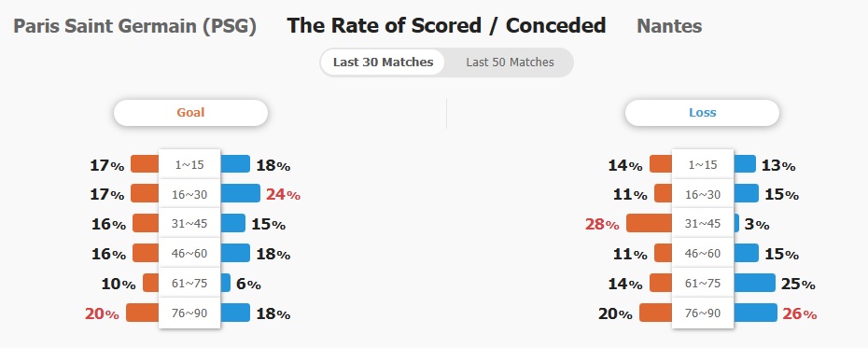Click The Rate of Scored / Conceded heading
868x362 pixels.
(446, 25)
